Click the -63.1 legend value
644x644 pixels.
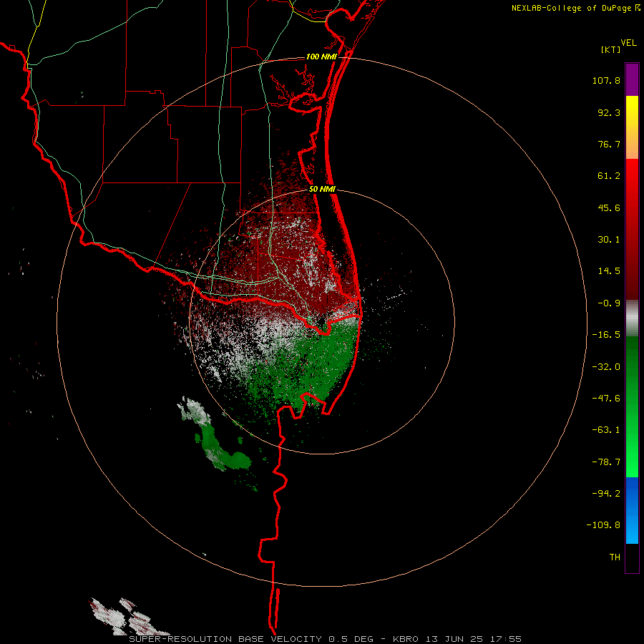[606, 430]
